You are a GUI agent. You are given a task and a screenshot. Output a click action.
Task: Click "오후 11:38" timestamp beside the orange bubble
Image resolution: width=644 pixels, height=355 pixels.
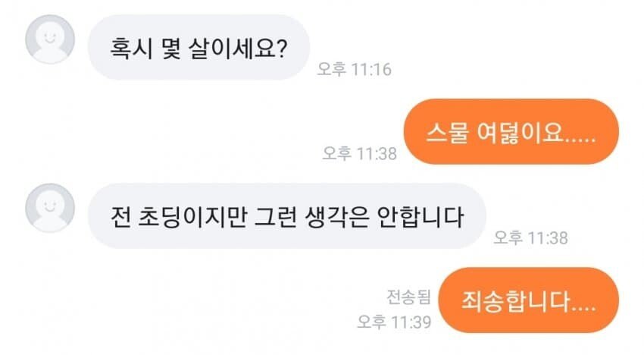(360, 153)
